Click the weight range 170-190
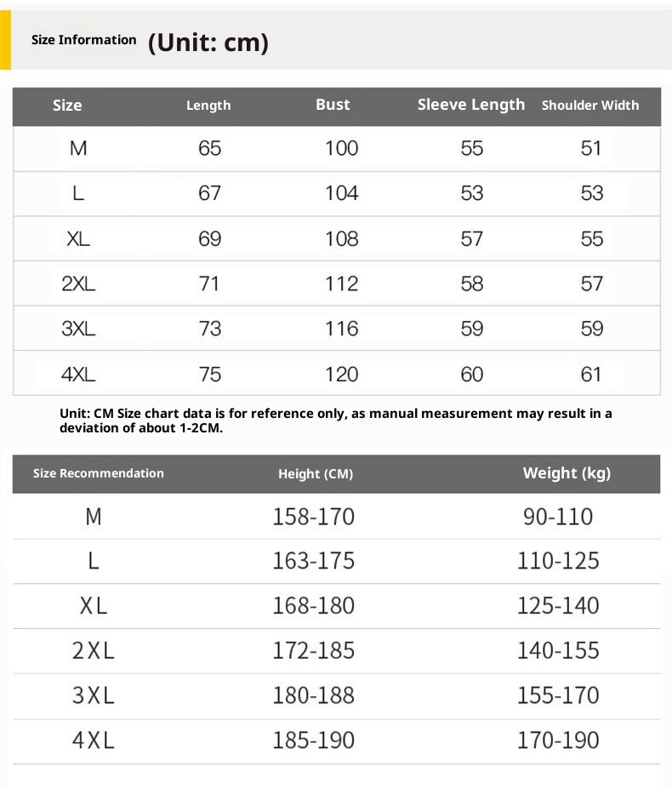 tap(558, 740)
